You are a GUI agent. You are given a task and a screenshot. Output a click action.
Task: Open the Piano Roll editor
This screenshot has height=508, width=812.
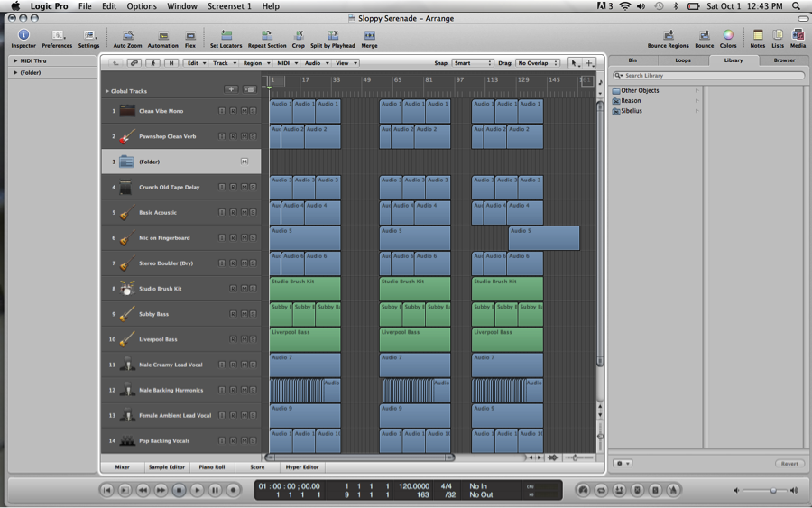pyautogui.click(x=212, y=467)
